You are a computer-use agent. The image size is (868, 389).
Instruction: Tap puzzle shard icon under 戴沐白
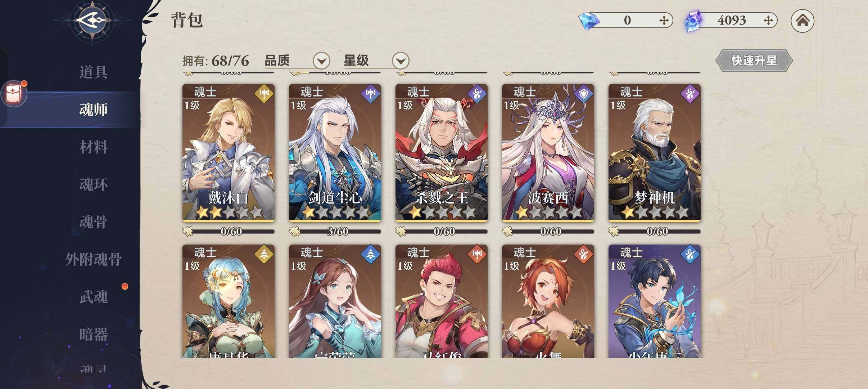pyautogui.click(x=187, y=231)
